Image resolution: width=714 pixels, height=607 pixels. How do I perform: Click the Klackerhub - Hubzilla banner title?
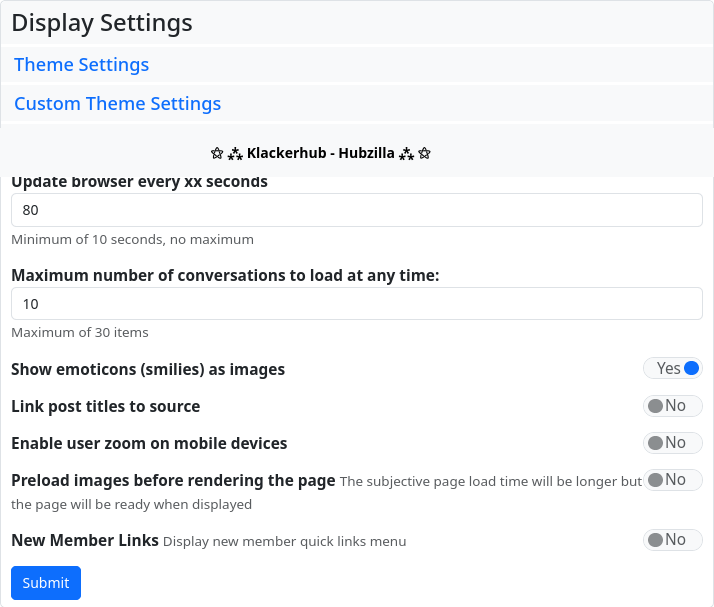click(x=320, y=154)
